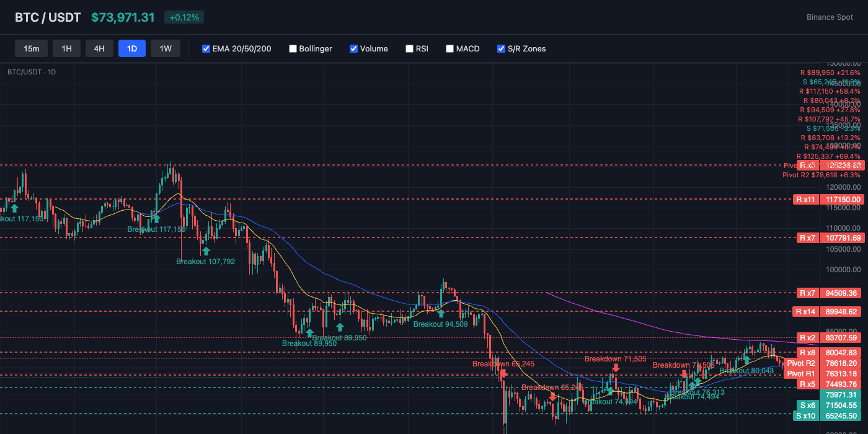Click the Breakout 107,792 arrow marker
Image resolution: width=868 pixels, height=434 pixels.
point(205,250)
